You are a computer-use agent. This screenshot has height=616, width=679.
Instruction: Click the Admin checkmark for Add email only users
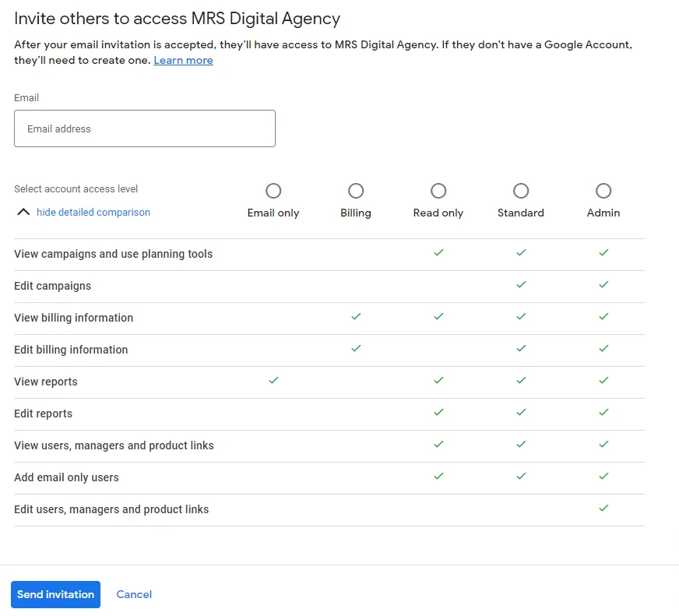coord(603,477)
